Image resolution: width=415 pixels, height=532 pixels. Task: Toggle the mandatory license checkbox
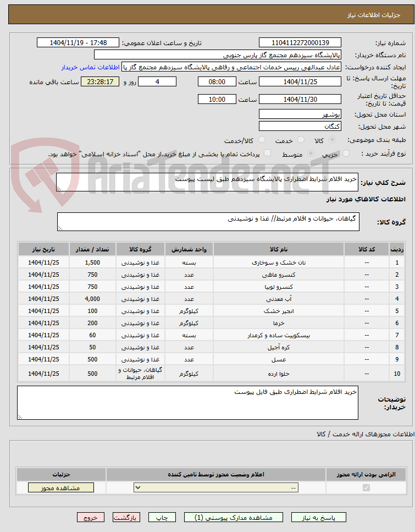point(366,487)
